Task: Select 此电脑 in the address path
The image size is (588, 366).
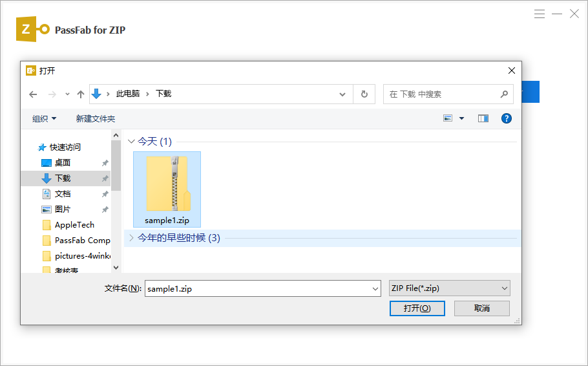Action: (128, 94)
